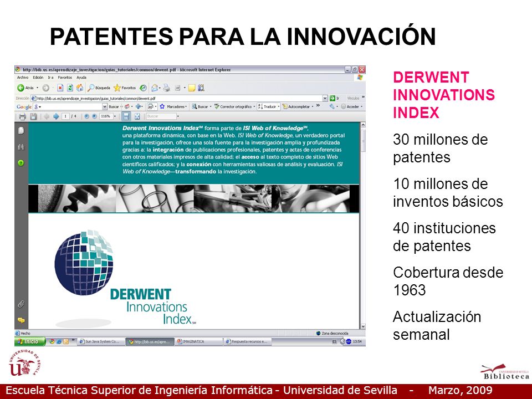Toggle the scrolling pages view button in the PDF toolbar
Image resolution: width=532 pixels, height=399 pixels.
[x=126, y=116]
